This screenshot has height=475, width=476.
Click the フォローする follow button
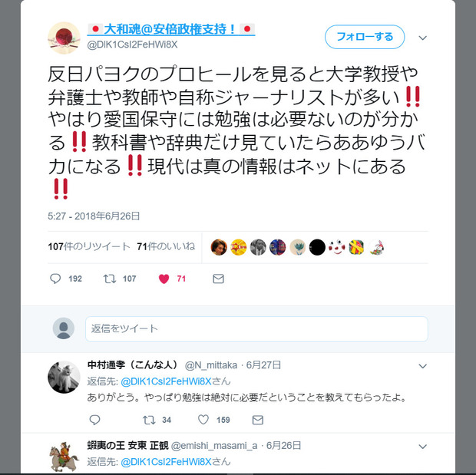click(365, 37)
